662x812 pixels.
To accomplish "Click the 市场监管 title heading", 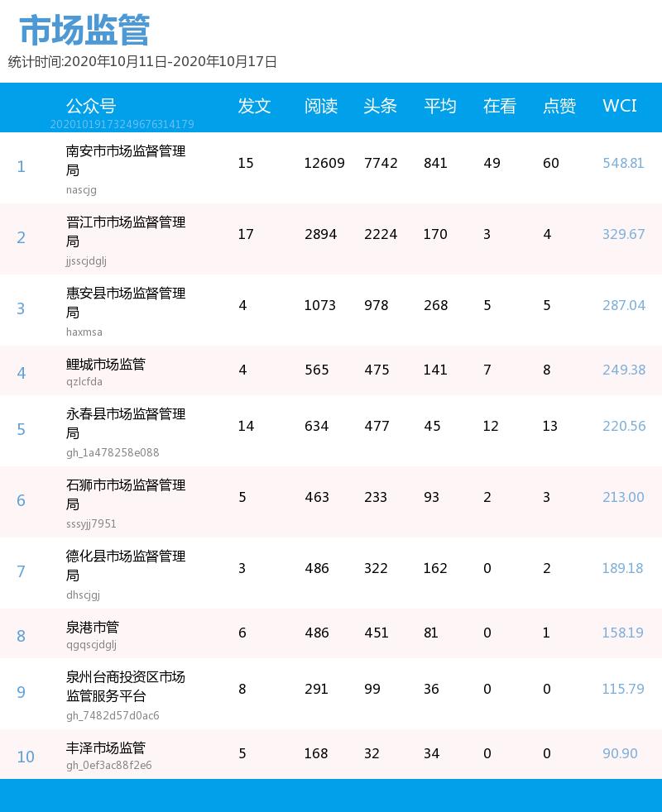I will tap(84, 30).
